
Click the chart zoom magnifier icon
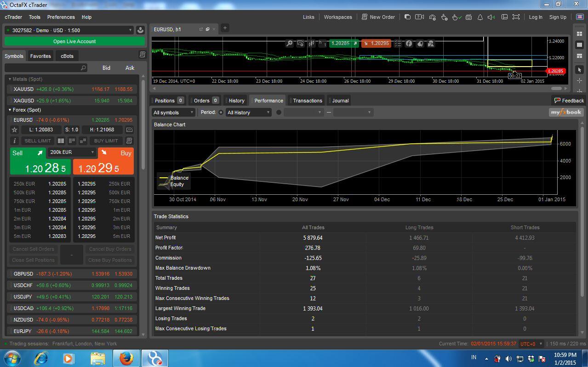click(289, 44)
